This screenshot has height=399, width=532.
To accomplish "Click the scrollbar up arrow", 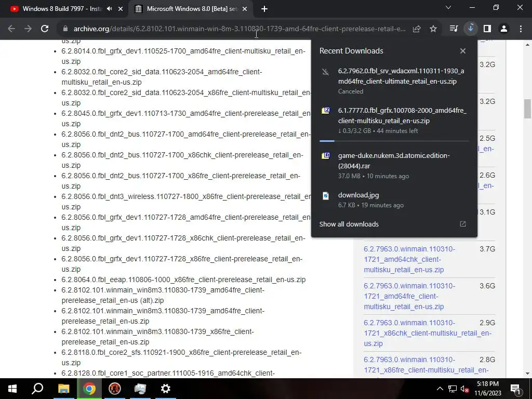I will (527, 45).
